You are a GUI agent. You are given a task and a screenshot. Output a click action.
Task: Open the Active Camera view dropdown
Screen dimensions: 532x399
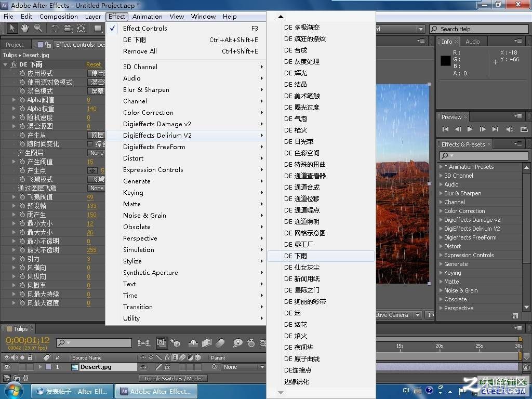[398, 315]
